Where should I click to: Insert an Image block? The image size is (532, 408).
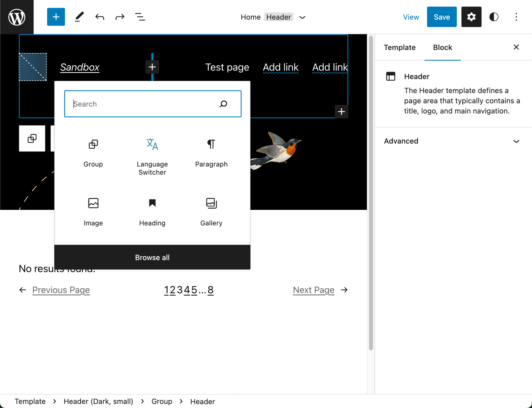tap(93, 212)
